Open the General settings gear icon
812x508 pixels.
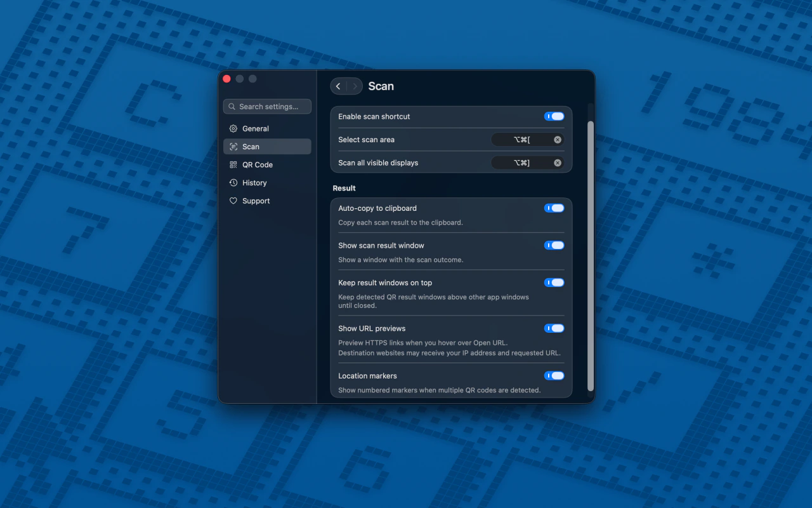coord(233,128)
